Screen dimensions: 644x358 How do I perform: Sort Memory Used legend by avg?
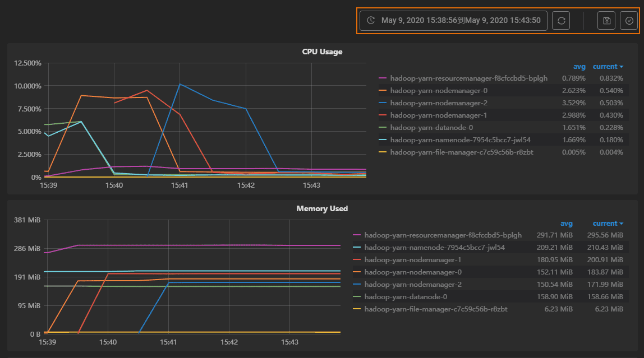tap(566, 224)
